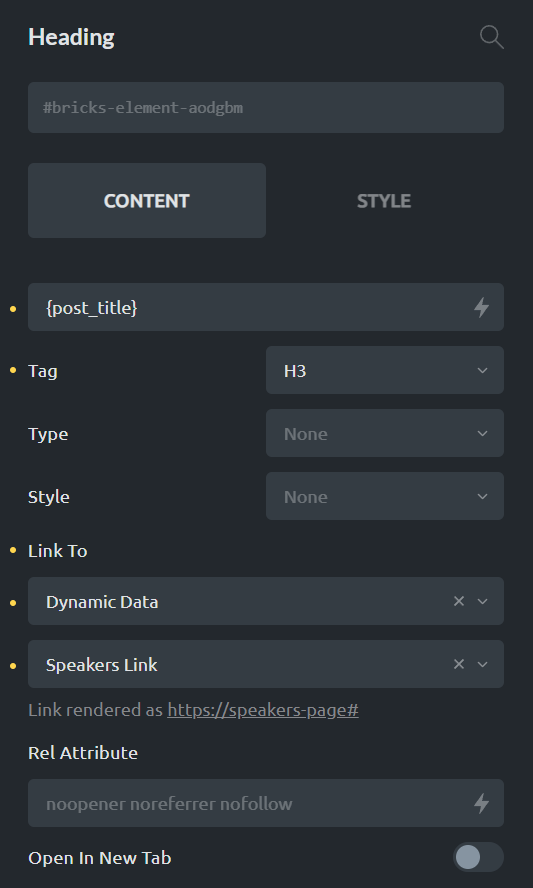Switch to the STYLE tab
The image size is (533, 888).
[x=384, y=200]
